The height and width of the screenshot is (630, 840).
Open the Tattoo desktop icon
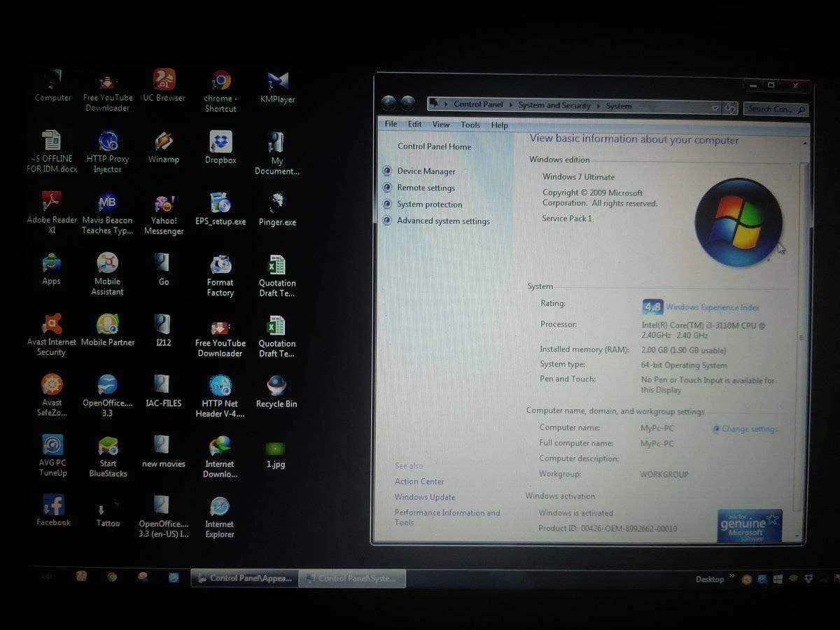pyautogui.click(x=108, y=513)
